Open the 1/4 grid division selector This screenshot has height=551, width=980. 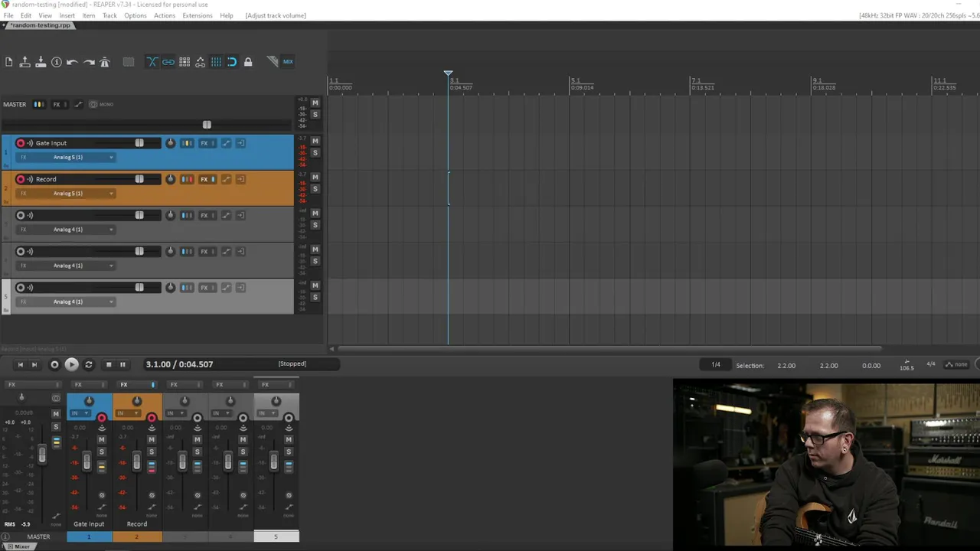tap(716, 365)
